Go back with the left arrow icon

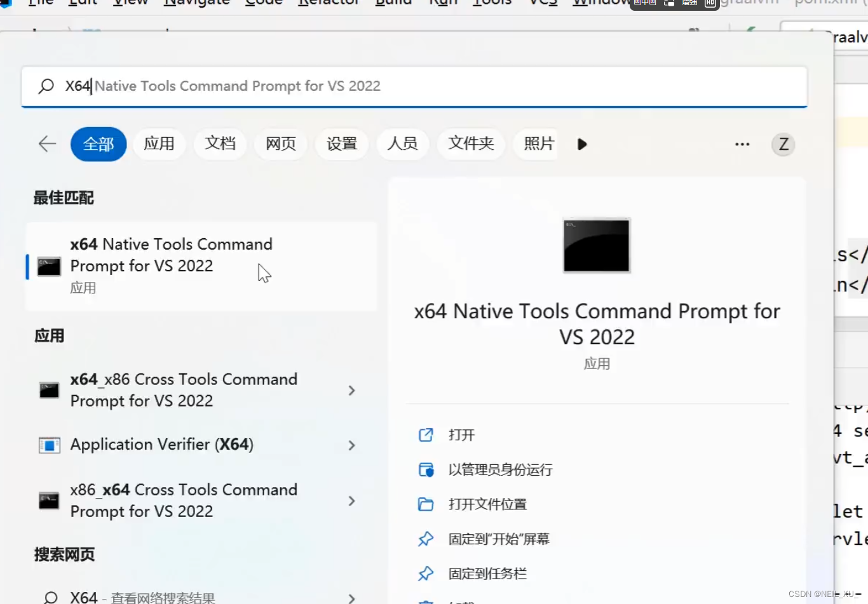tap(47, 144)
